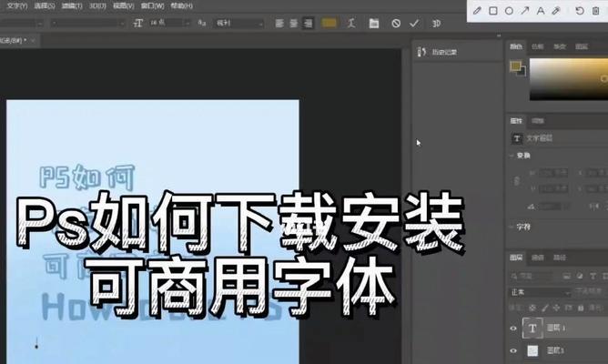The image size is (608, 364).
Task: Open the 正常 blend mode dropdown
Action: click(540, 292)
